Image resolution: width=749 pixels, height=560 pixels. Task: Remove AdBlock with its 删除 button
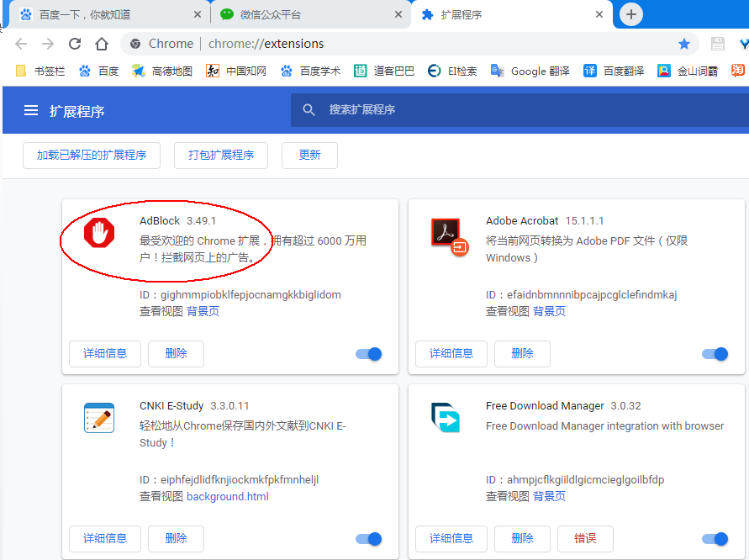click(176, 354)
